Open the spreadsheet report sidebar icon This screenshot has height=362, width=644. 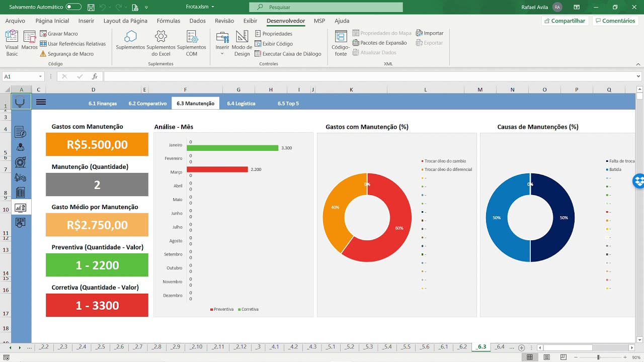pyautogui.click(x=21, y=193)
